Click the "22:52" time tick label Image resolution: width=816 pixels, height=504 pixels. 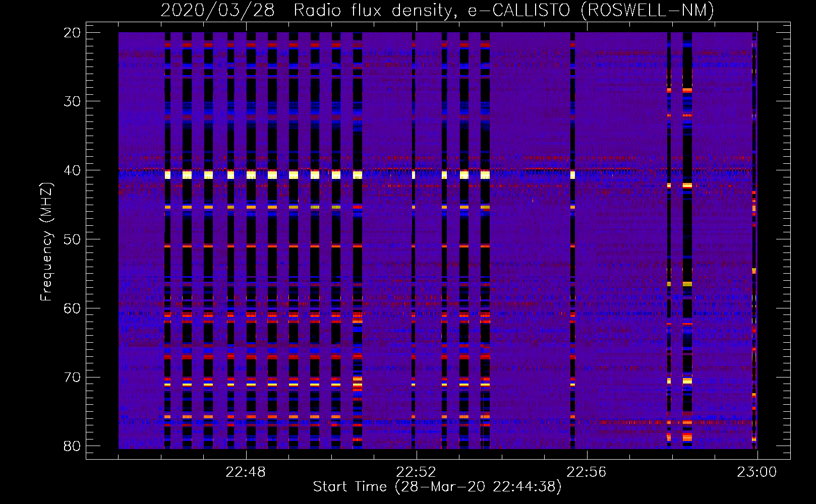416,472
